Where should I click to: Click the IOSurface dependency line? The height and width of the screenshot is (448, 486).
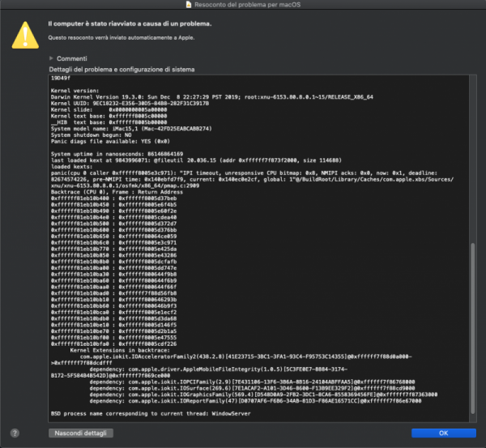[x=252, y=388]
